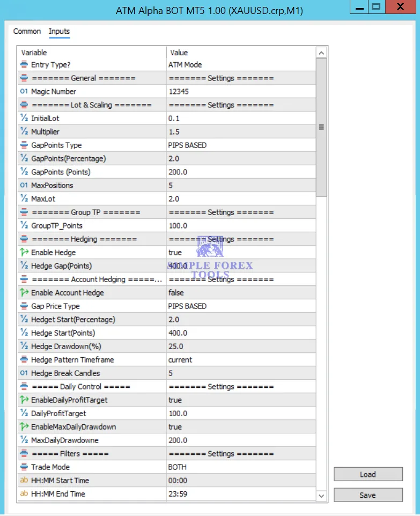Click the string icon beside HH:MM Start Time
This screenshot has width=420, height=516.
click(24, 480)
